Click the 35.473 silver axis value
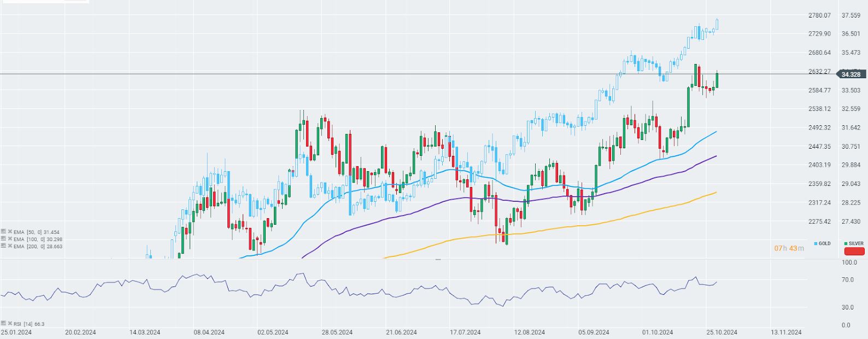Screen dimensions: 868x339 [851, 53]
